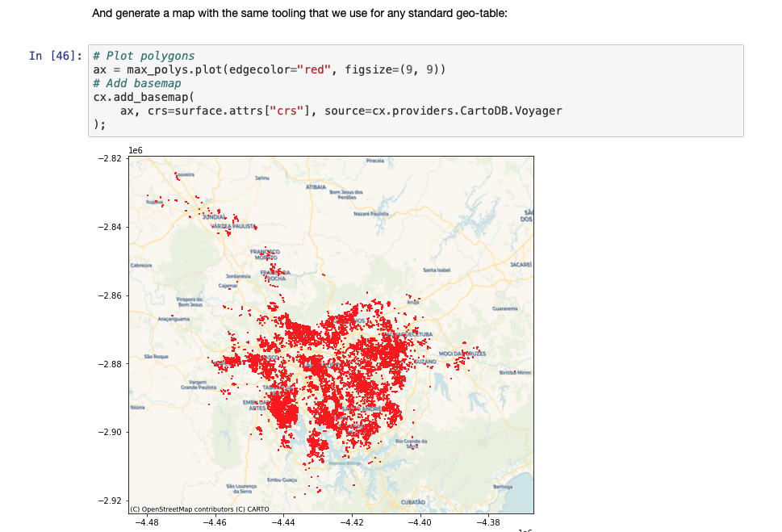Click the intro paragraph about generating a map
The height and width of the screenshot is (532, 782).
click(x=299, y=13)
